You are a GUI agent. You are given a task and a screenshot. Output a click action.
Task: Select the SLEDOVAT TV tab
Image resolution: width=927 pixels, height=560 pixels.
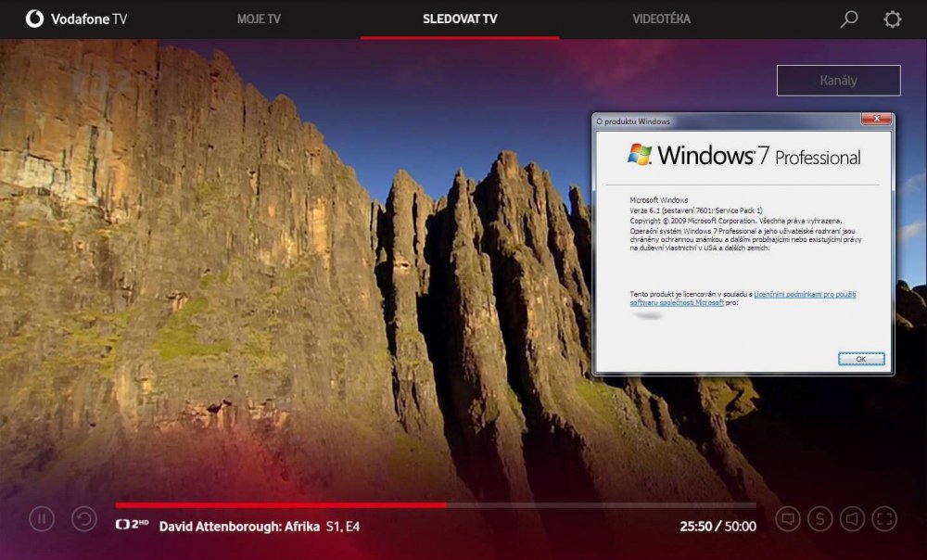pos(460,19)
